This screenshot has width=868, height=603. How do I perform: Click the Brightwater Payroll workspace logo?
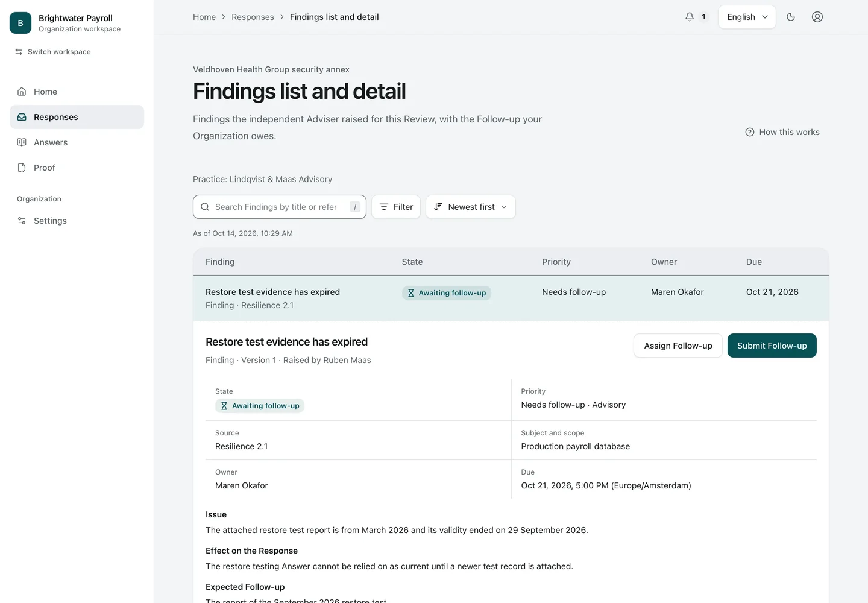tap(20, 23)
